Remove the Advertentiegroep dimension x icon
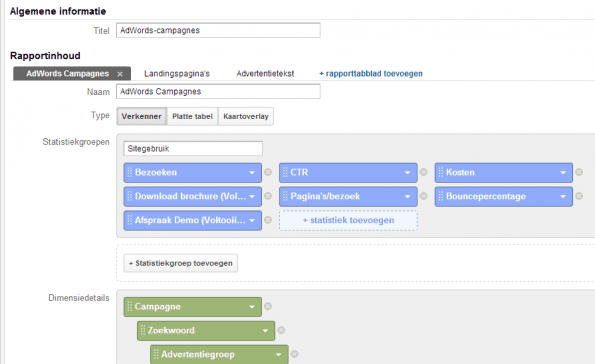The image size is (595, 364). (294, 354)
